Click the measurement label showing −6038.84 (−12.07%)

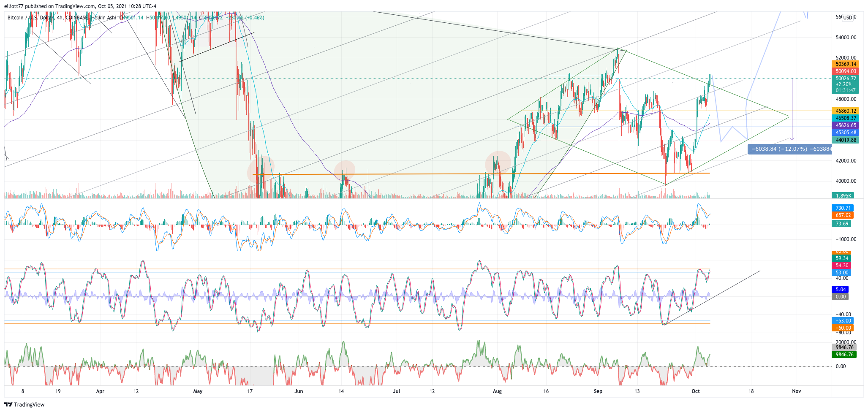coord(790,149)
